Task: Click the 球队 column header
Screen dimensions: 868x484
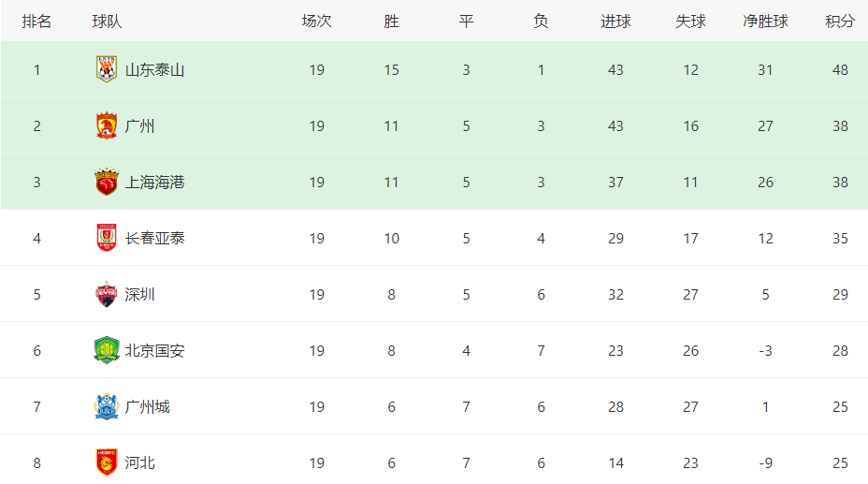Action: (x=107, y=21)
